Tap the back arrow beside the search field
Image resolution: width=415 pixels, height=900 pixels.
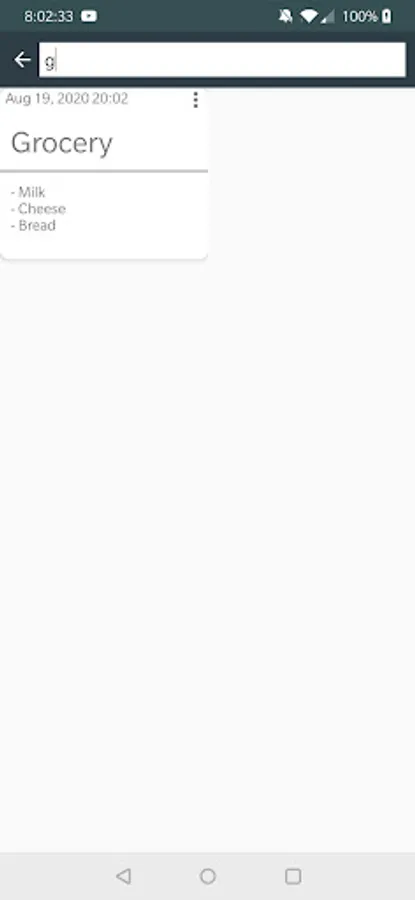[x=22, y=59]
